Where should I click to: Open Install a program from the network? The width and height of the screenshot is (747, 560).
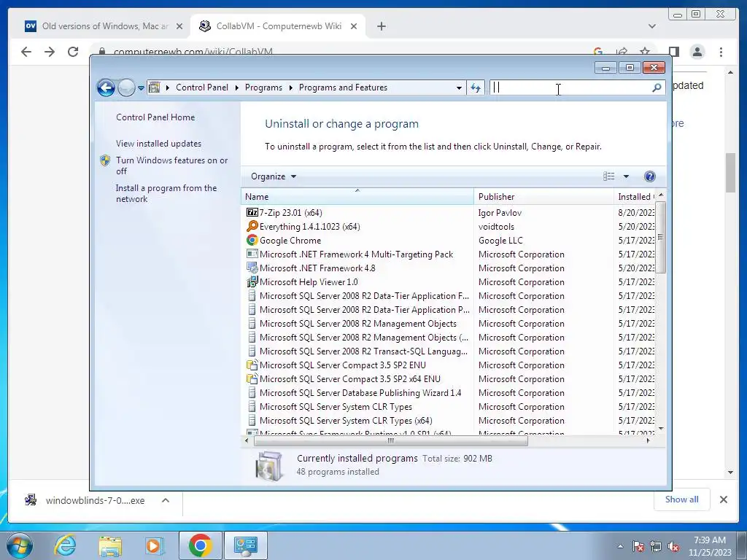[x=166, y=193]
